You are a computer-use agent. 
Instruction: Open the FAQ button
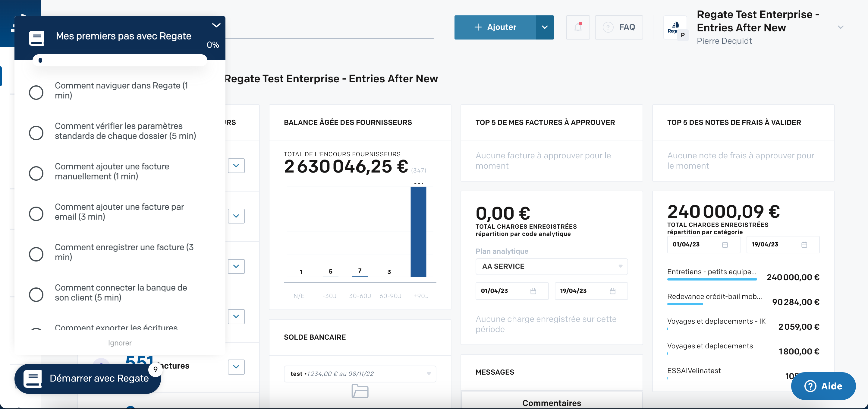click(x=619, y=27)
